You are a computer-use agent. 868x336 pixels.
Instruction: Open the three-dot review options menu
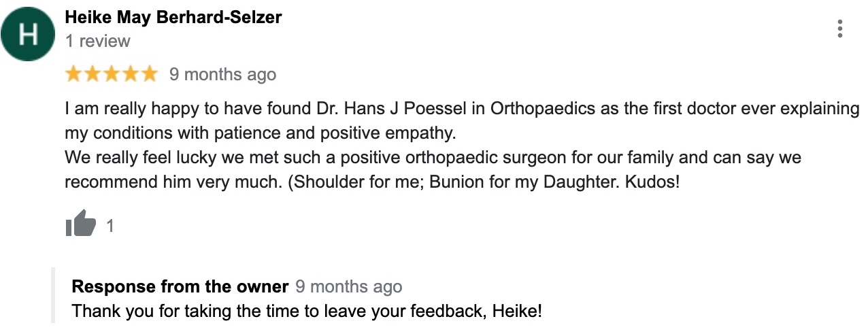tap(840, 29)
